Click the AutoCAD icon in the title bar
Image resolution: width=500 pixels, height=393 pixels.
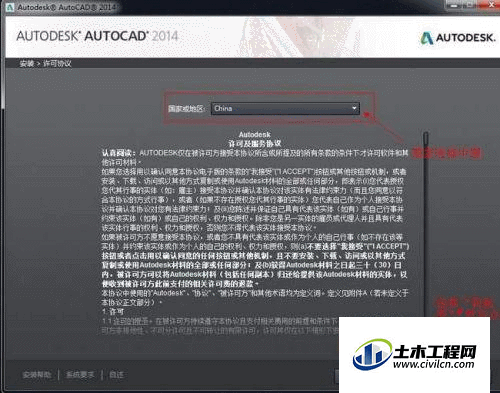pos(10,7)
